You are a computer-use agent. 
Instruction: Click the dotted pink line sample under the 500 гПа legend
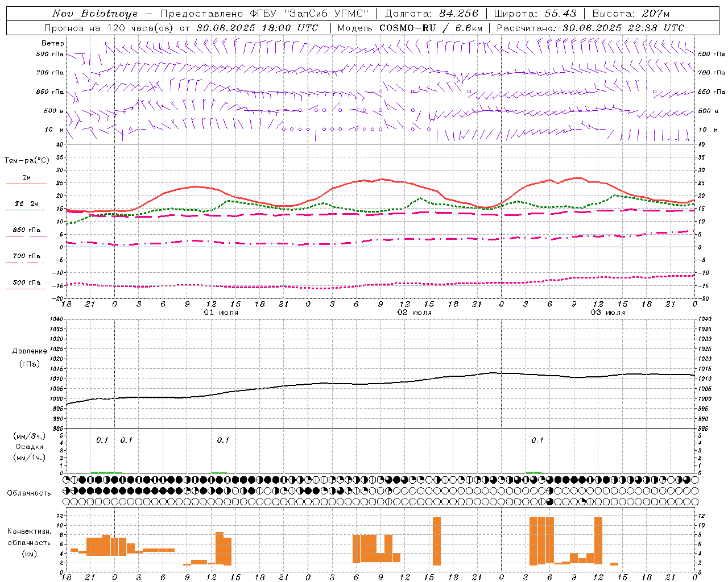point(25,289)
